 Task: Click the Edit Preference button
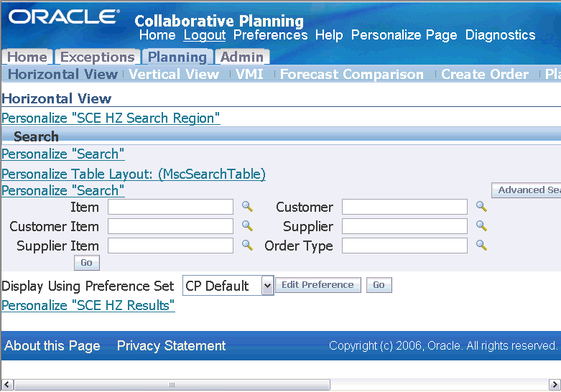[317, 285]
